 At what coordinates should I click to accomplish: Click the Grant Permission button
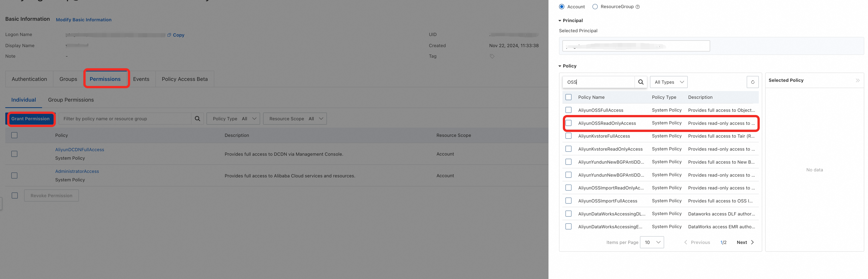point(30,119)
